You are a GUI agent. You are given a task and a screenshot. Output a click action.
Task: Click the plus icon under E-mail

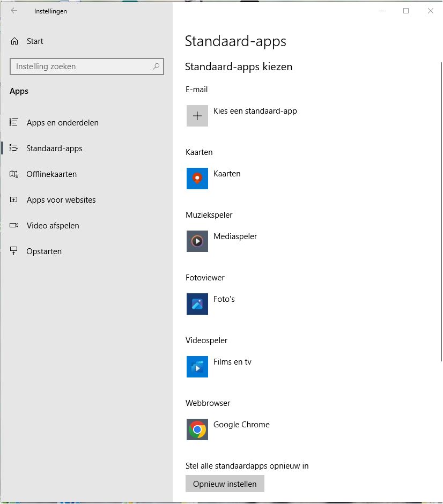[197, 116]
